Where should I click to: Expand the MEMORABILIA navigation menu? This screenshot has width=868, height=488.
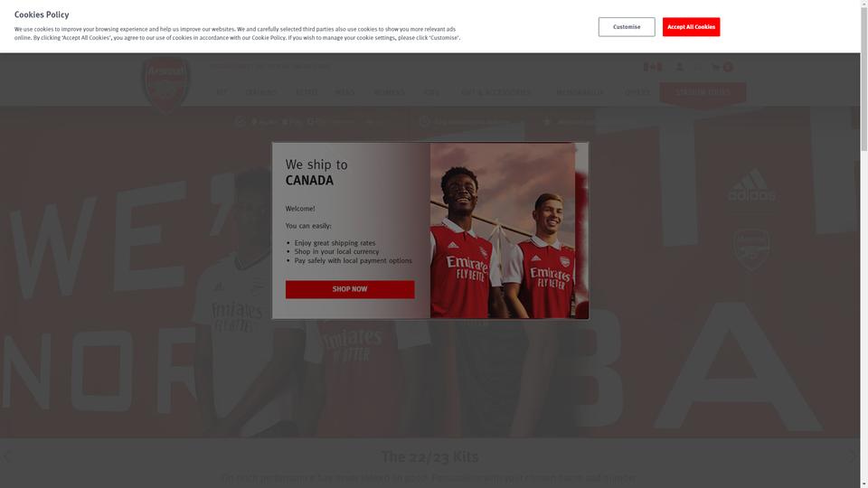coord(580,92)
